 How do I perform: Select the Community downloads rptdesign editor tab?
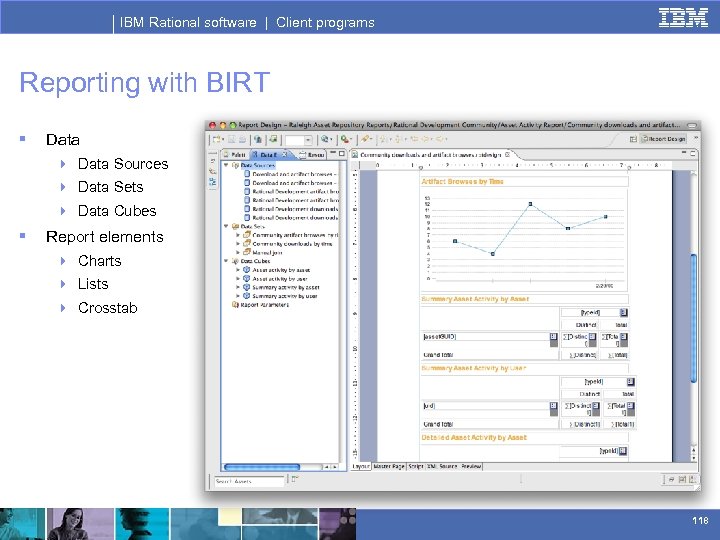pyautogui.click(x=430, y=155)
